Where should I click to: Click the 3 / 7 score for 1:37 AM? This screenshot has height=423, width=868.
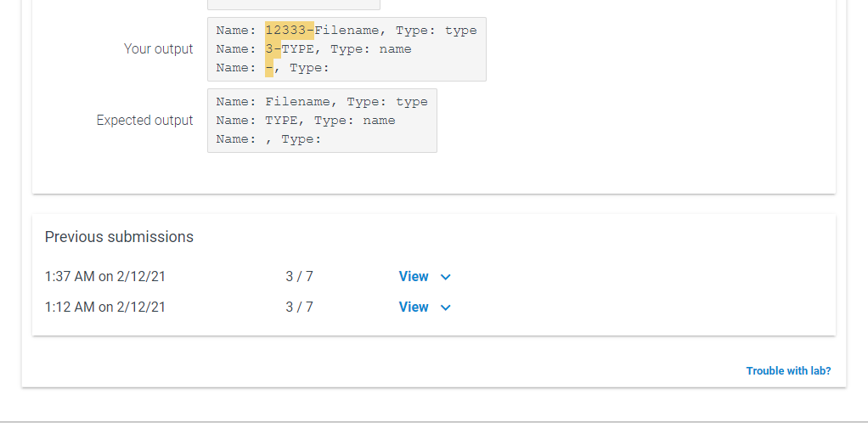coord(300,276)
